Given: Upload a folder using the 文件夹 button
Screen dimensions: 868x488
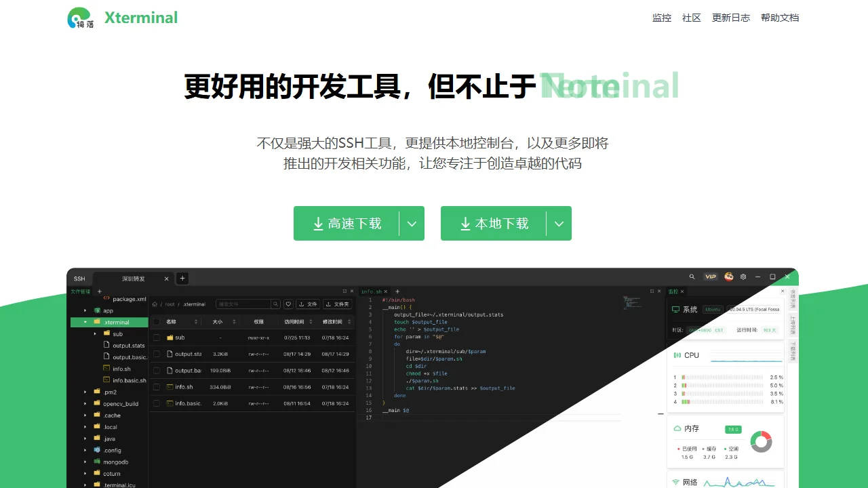Looking at the screenshot, I should click(337, 304).
